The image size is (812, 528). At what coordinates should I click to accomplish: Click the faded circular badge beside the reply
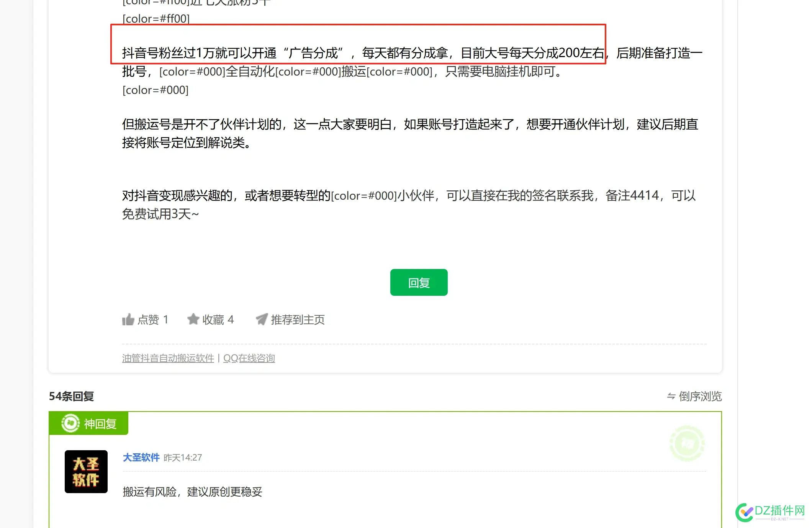687,443
